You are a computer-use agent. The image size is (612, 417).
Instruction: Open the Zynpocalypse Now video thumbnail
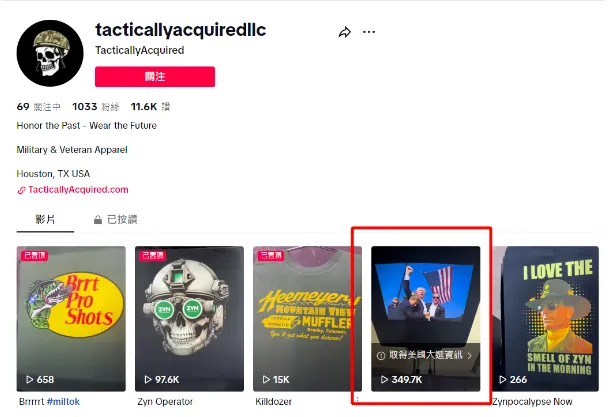[546, 319]
